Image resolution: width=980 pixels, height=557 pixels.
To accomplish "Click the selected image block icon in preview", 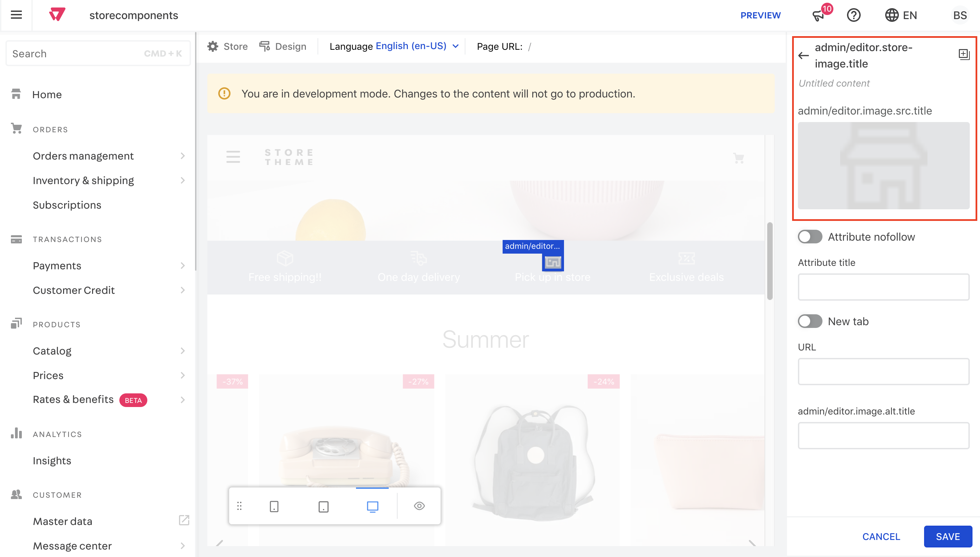I will click(x=552, y=262).
